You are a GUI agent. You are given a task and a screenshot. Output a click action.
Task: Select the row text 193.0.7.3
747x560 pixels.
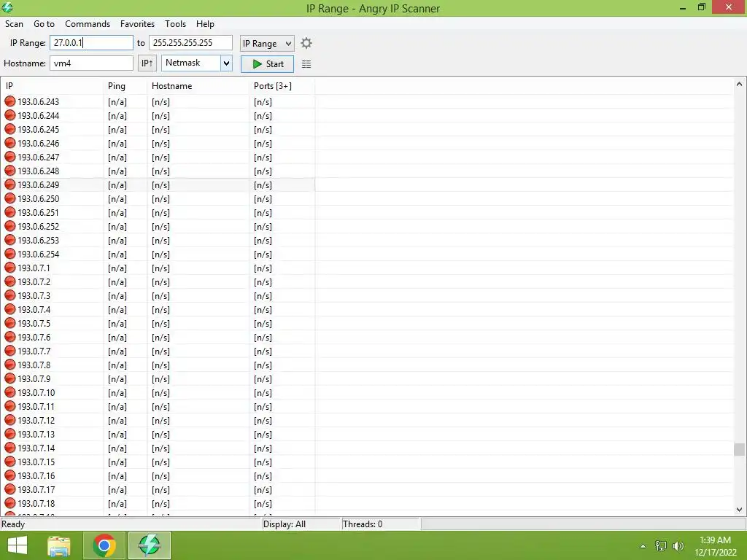(x=34, y=296)
